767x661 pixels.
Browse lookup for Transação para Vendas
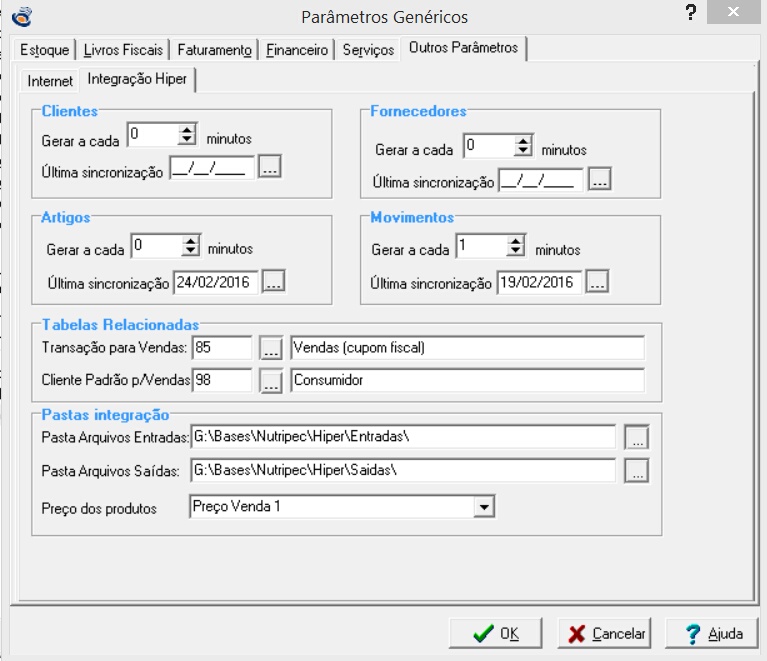coord(271,348)
